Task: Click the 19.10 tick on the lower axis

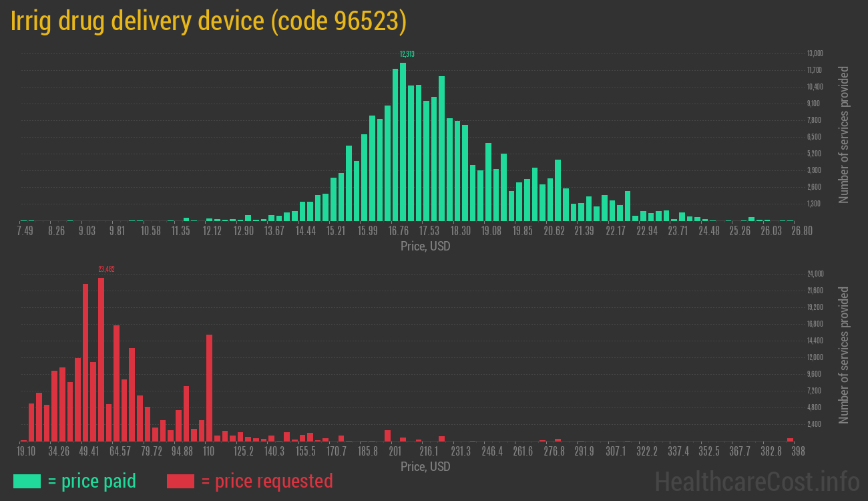Action: coord(26,452)
